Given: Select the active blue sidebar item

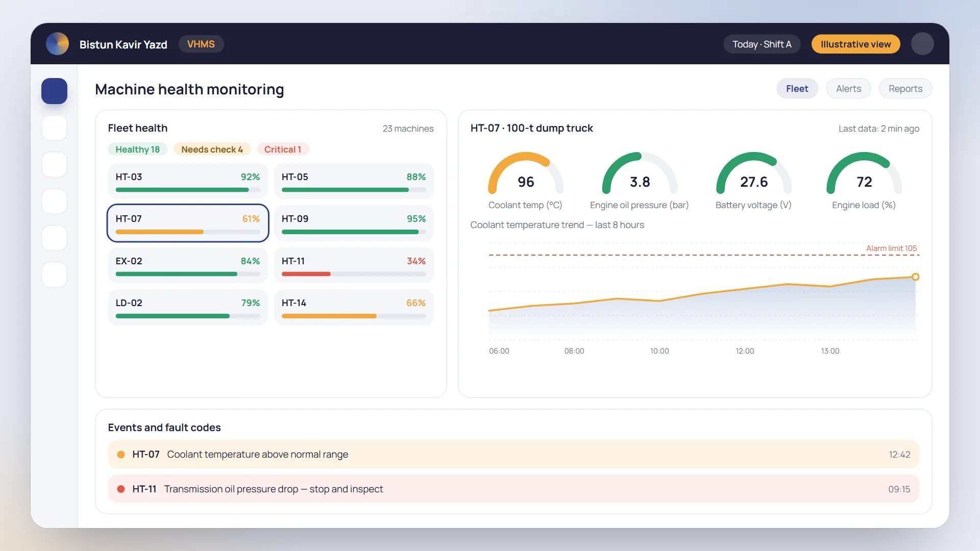Looking at the screenshot, I should click(54, 91).
